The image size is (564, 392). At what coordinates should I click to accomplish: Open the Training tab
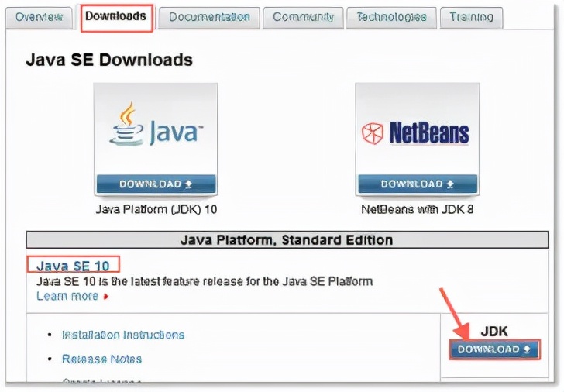[x=471, y=17]
